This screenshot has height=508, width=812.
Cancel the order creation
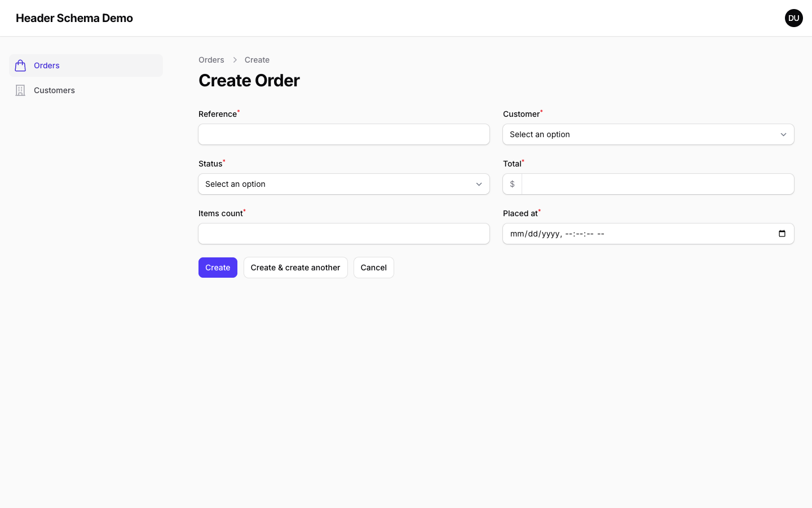point(373,268)
